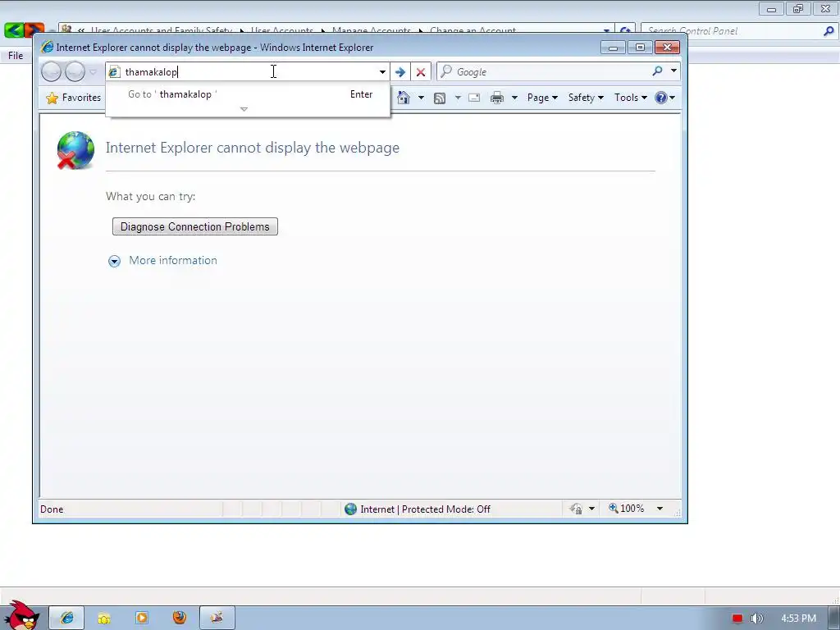Click Internet Protected Mode status text
Screen dimensions: 840x630
[426, 509]
